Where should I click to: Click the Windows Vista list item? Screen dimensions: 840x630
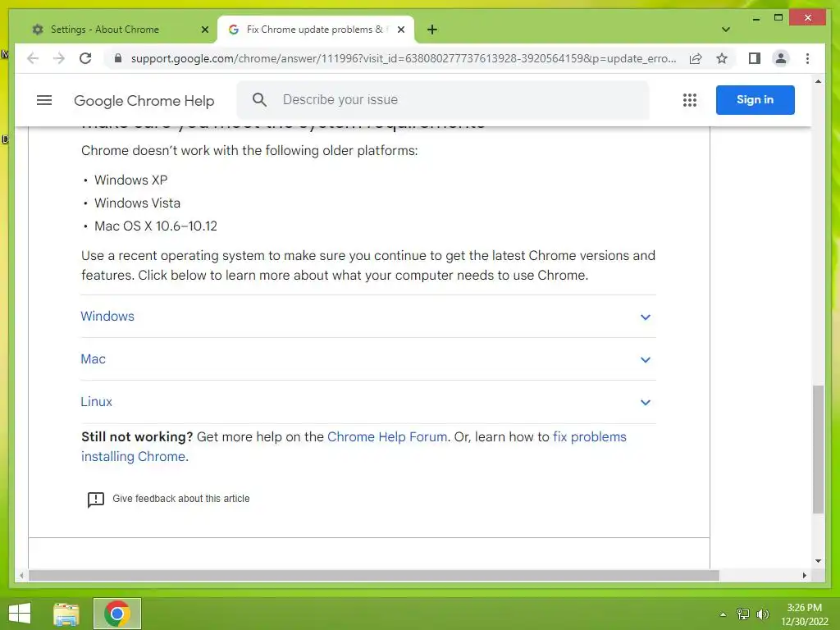click(137, 203)
